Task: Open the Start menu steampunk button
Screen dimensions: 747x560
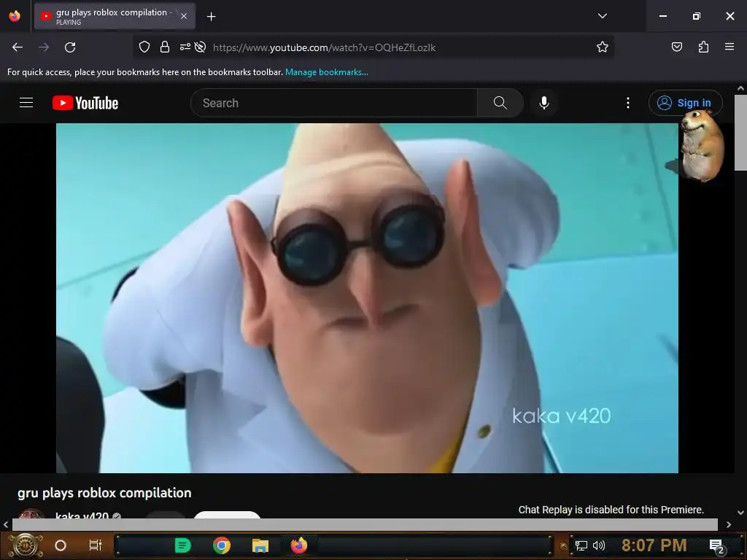Action: tap(26, 545)
